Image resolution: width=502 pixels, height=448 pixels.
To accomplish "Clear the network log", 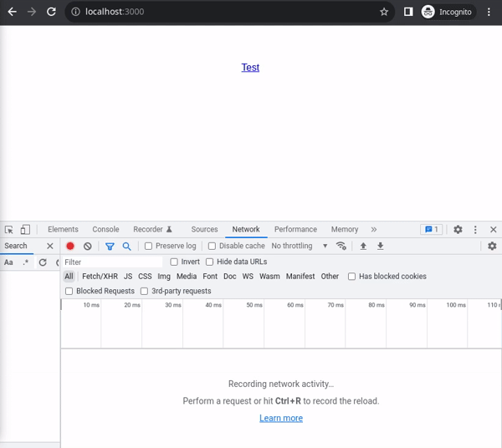I will [x=88, y=247].
